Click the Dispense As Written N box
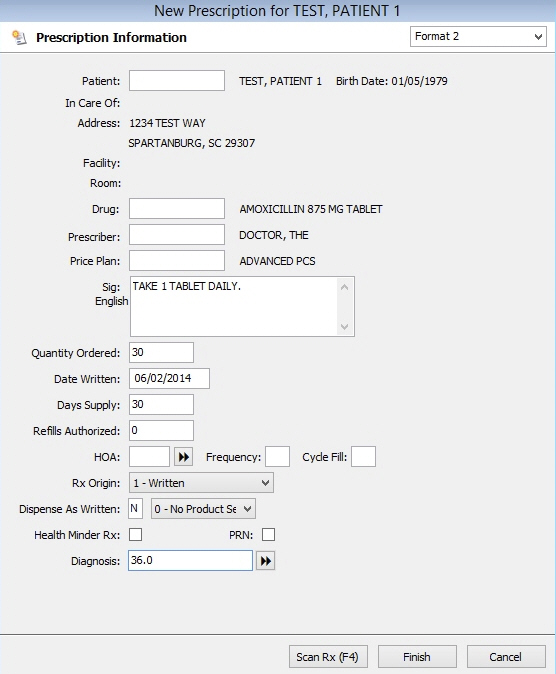This screenshot has height=674, width=556. click(135, 509)
